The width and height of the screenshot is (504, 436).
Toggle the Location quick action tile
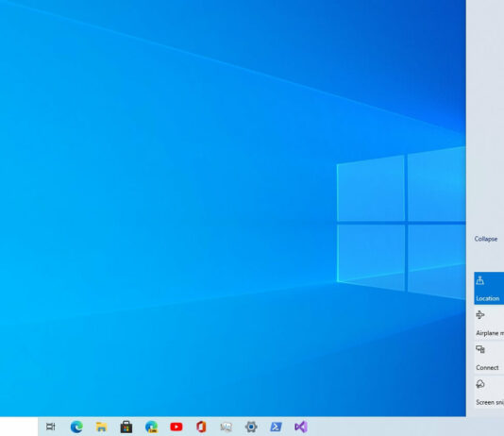pyautogui.click(x=489, y=288)
